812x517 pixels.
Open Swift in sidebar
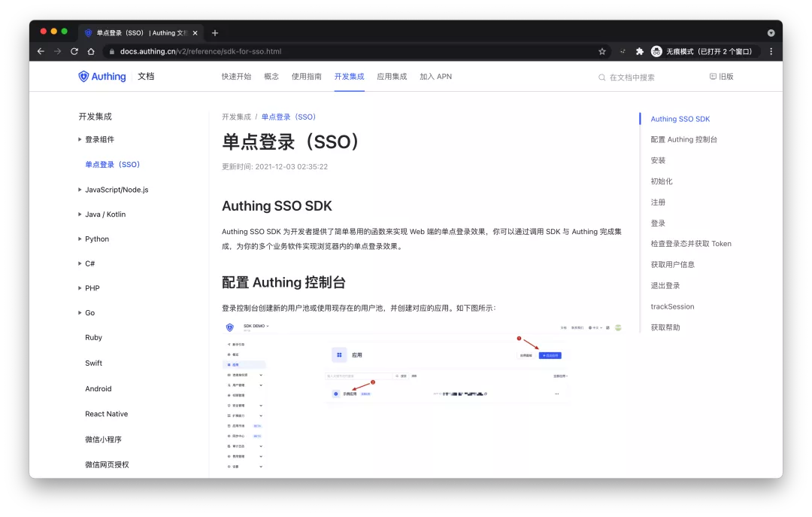click(94, 363)
